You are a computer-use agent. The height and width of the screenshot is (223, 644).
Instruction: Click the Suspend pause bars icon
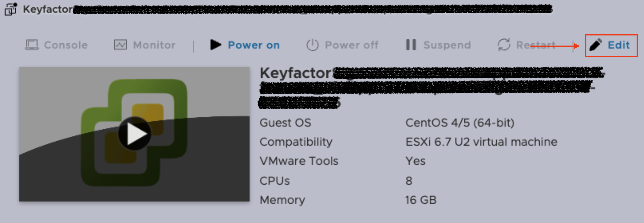(x=411, y=45)
